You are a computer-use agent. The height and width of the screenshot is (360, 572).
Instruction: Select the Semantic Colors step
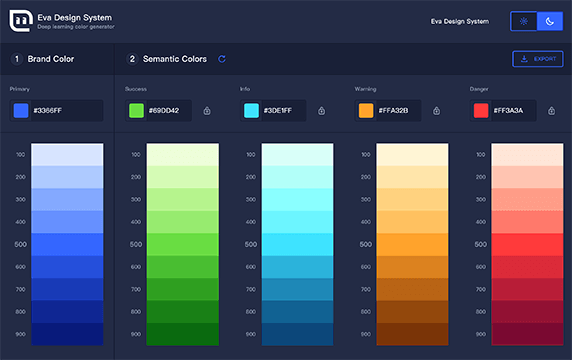166,59
